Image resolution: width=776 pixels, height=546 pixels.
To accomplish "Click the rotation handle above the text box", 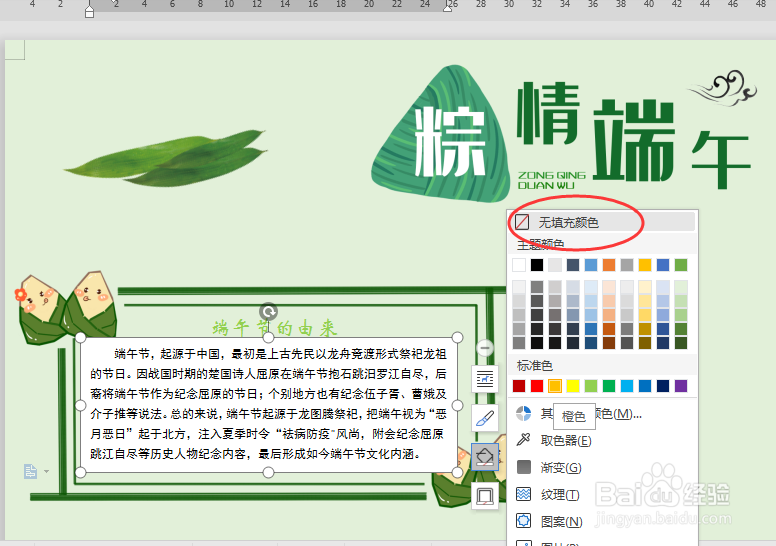I will click(x=268, y=312).
